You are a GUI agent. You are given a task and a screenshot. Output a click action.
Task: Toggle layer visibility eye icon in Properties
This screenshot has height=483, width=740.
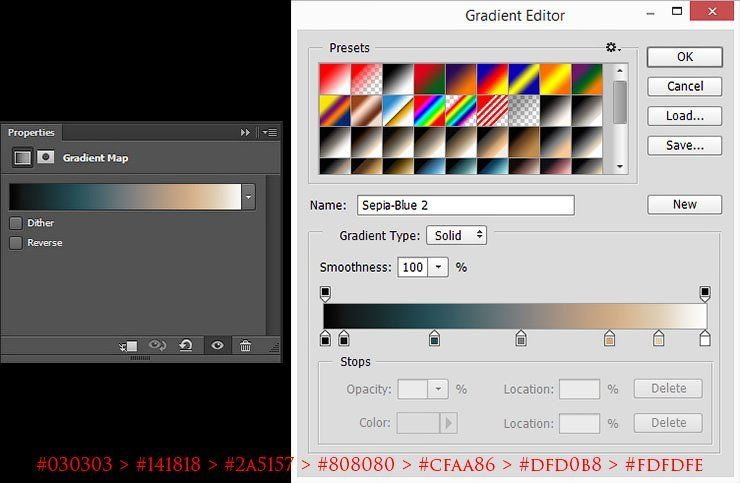coord(217,346)
